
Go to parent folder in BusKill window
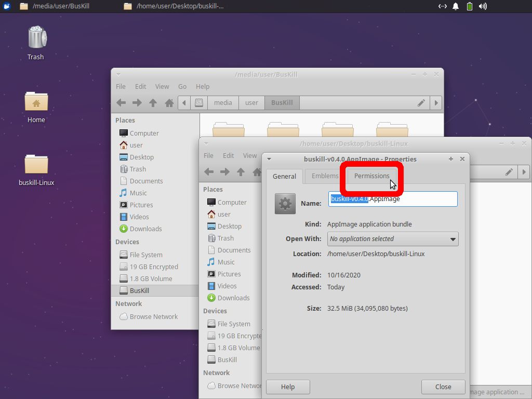[153, 102]
